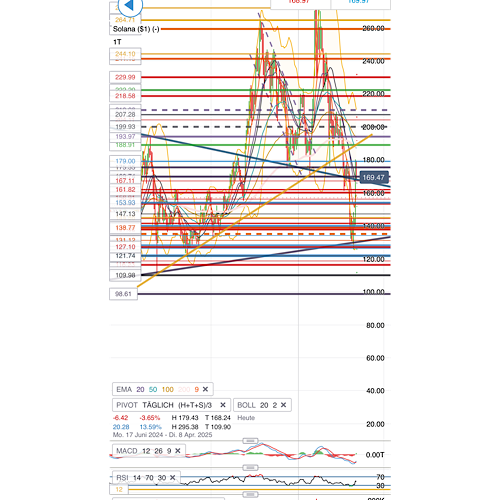Select the 167.11 price level label
Image resolution: width=500 pixels, height=500 pixels.
coord(125,181)
